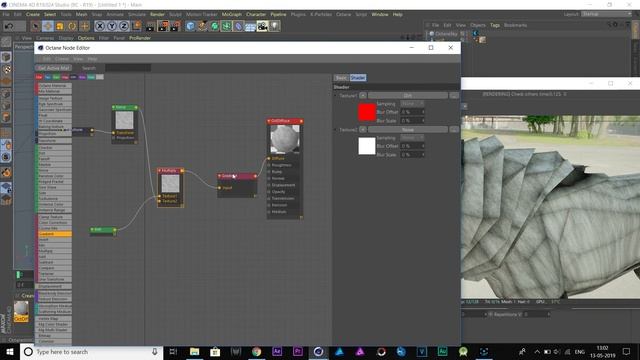The image size is (640, 360).
Task: Open File Explorer from the taskbar
Action: [x=194, y=351]
